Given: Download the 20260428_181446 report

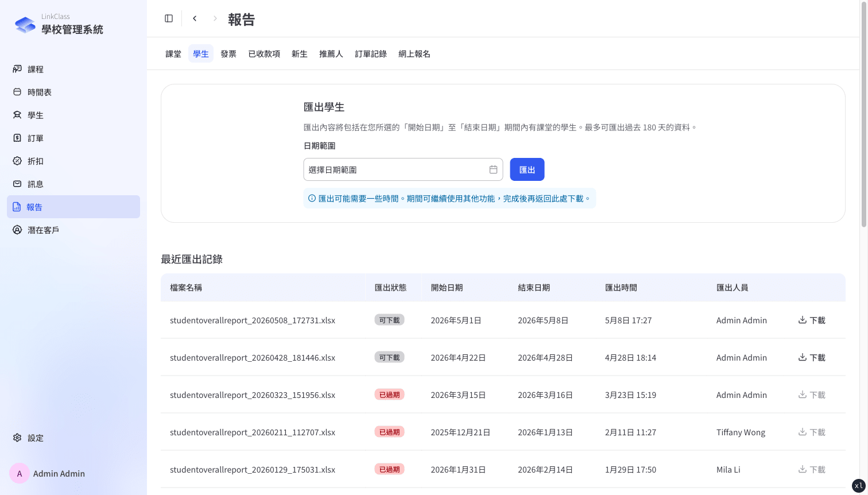Looking at the screenshot, I should [812, 357].
